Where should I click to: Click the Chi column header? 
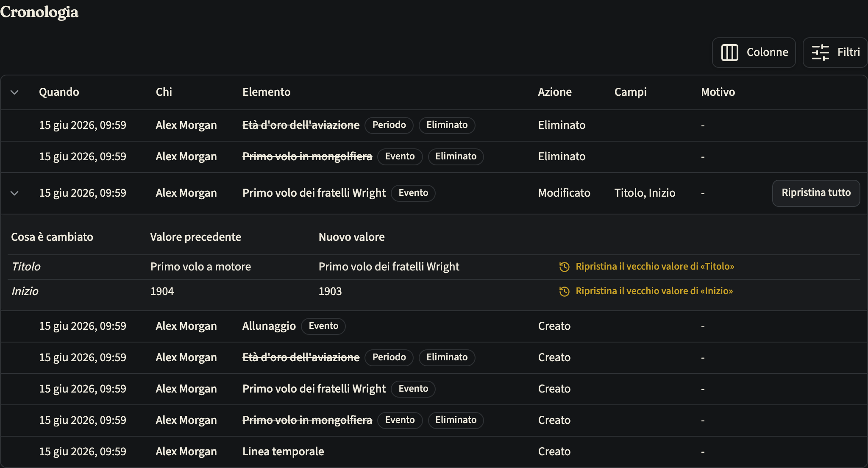164,92
